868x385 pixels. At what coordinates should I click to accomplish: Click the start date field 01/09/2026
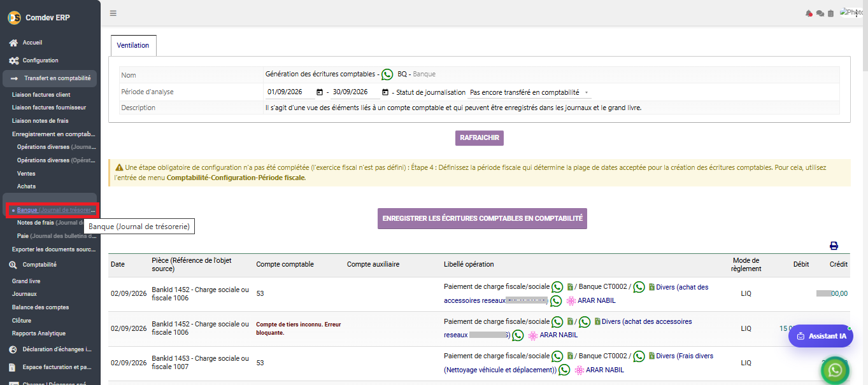point(290,92)
